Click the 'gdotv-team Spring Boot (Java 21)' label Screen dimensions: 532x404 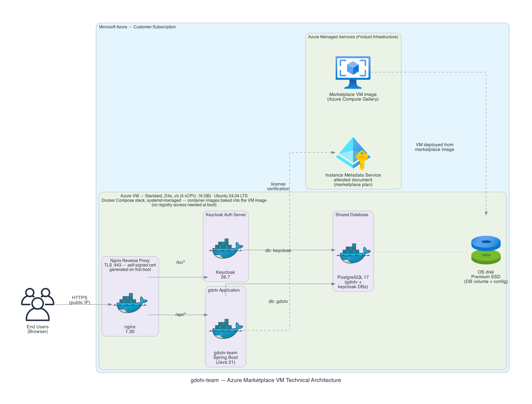pyautogui.click(x=226, y=357)
